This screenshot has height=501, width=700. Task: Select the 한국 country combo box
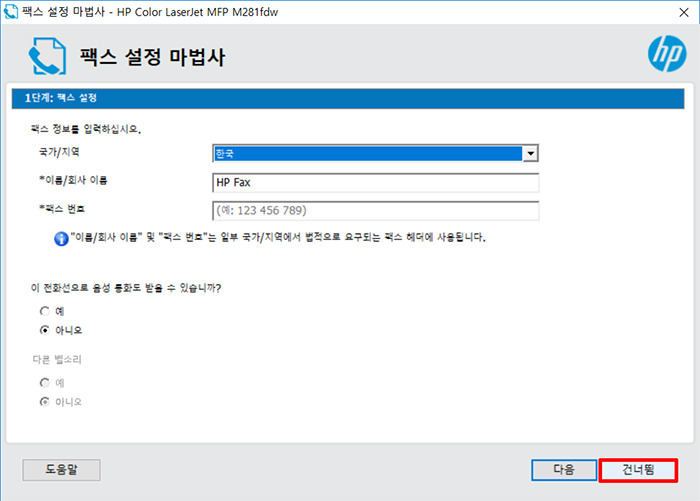pyautogui.click(x=375, y=154)
